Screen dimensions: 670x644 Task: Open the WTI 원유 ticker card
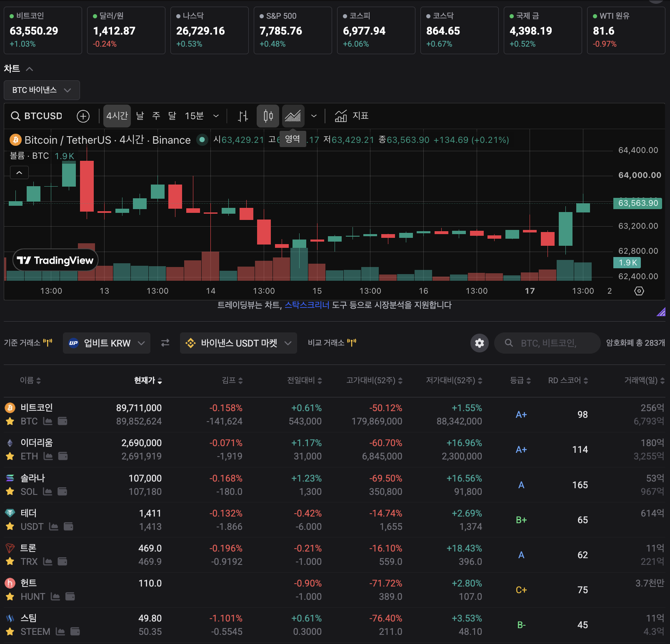click(x=626, y=30)
